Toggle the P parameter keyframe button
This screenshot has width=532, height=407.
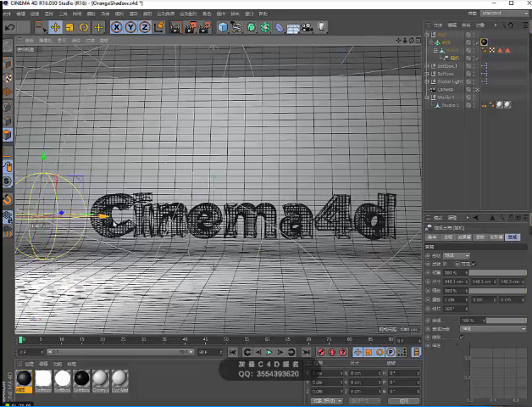391,352
